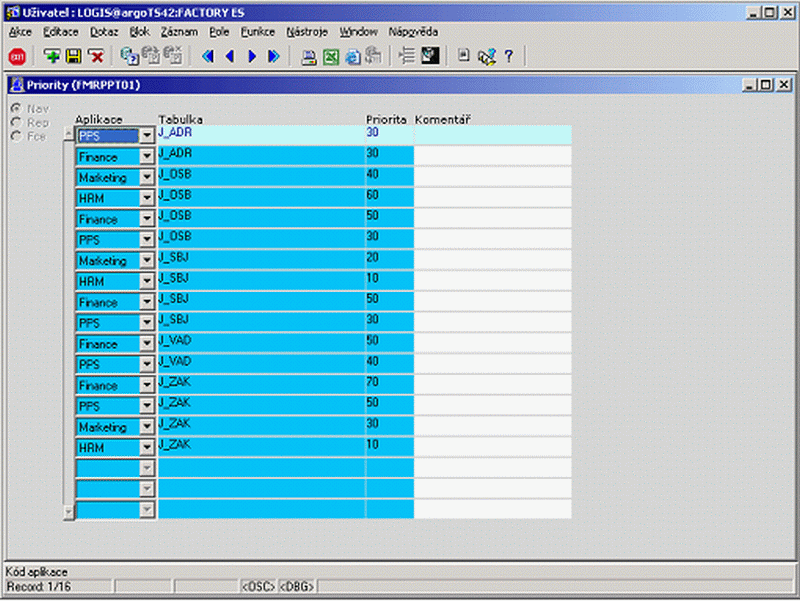The image size is (800, 601).
Task: Open the Záznam menu
Action: pyautogui.click(x=179, y=32)
